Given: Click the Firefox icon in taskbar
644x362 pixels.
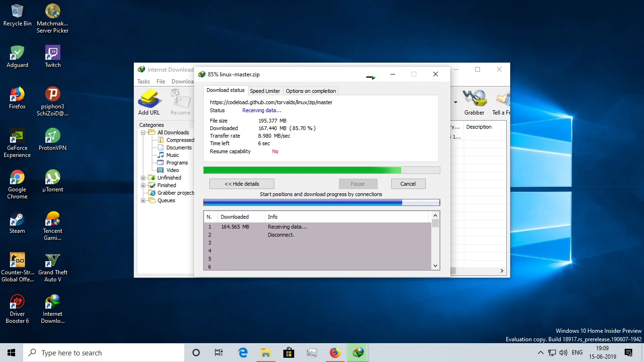Looking at the screenshot, I should (335, 353).
